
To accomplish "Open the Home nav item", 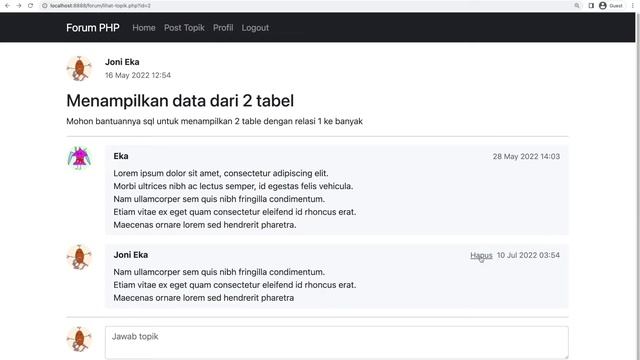I will point(144,28).
